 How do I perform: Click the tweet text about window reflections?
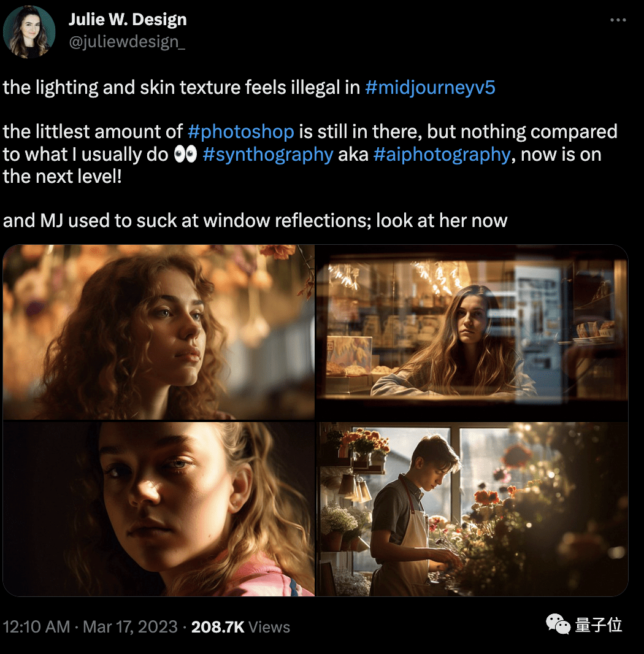(255, 221)
